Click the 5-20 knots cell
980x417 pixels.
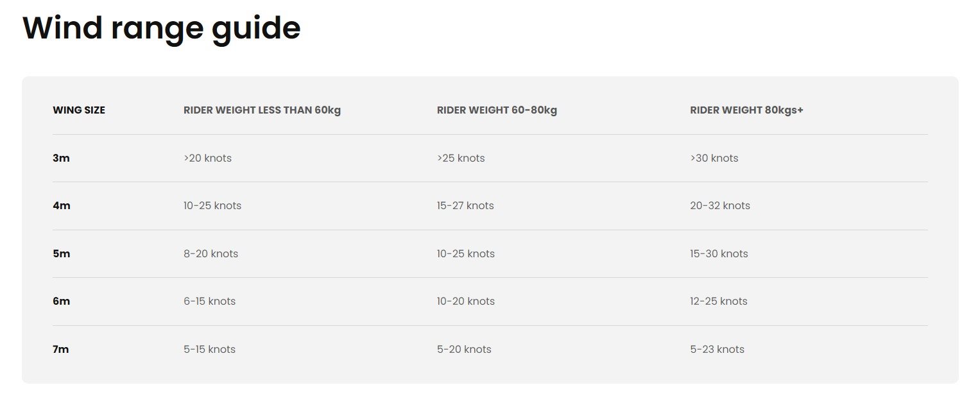(464, 350)
